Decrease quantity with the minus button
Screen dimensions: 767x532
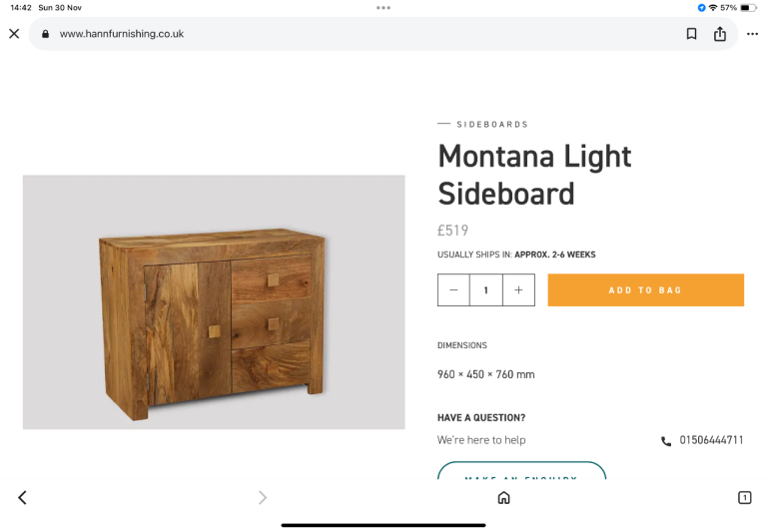pos(453,290)
